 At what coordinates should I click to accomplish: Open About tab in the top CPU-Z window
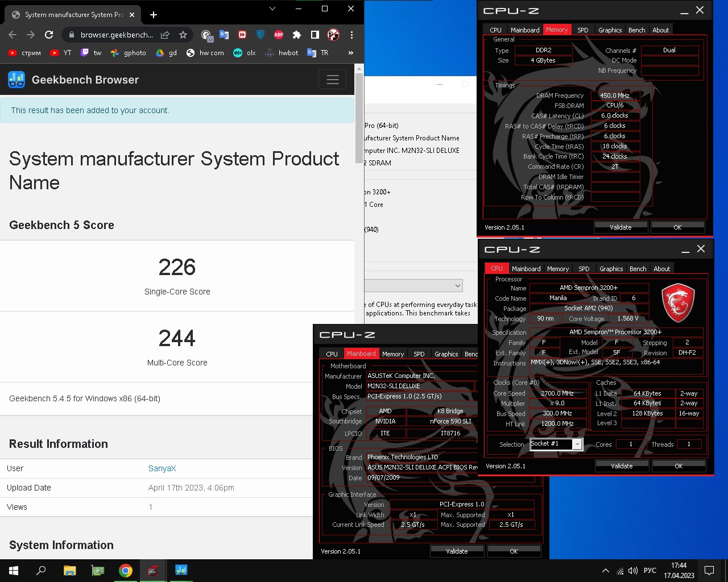pyautogui.click(x=661, y=30)
